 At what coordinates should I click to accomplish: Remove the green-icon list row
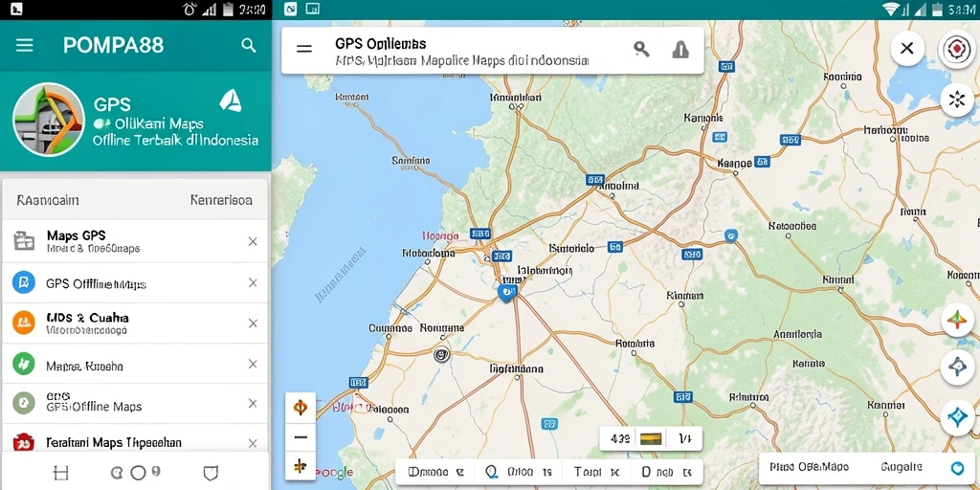tap(253, 364)
